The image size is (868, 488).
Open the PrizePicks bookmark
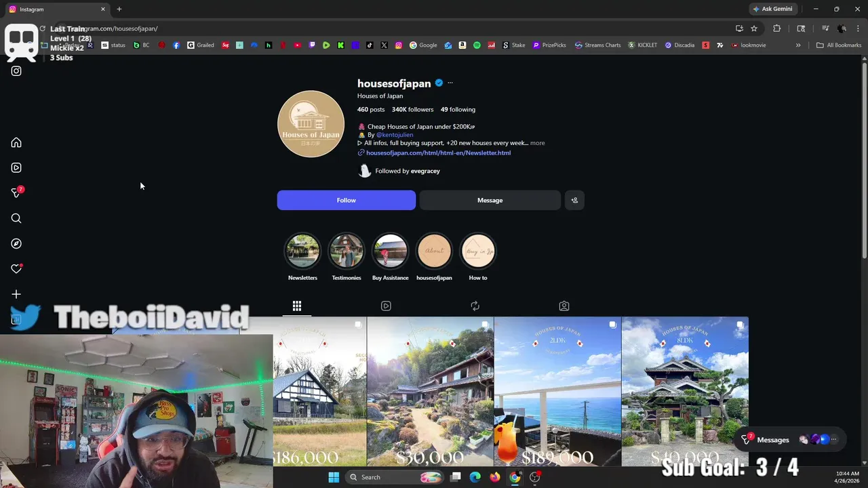pos(549,45)
